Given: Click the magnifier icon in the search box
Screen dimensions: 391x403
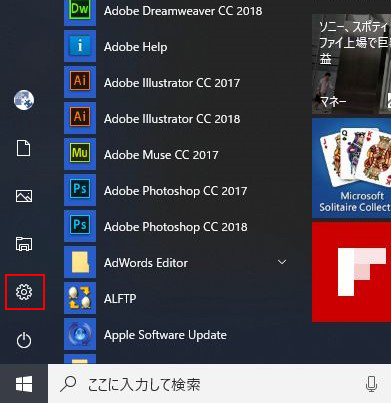Looking at the screenshot, I should (x=68, y=384).
